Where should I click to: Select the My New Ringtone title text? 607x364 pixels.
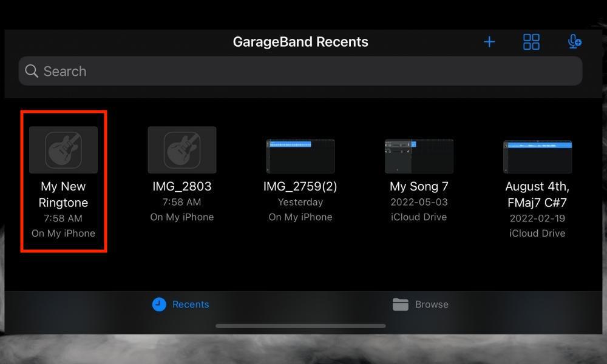(x=64, y=195)
